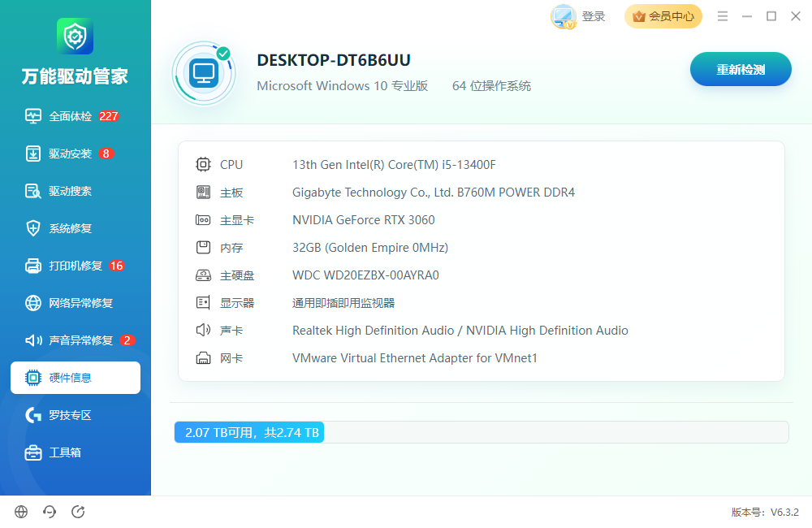812x528 pixels.
Task: Click 登录 to sign in
Action: [593, 16]
